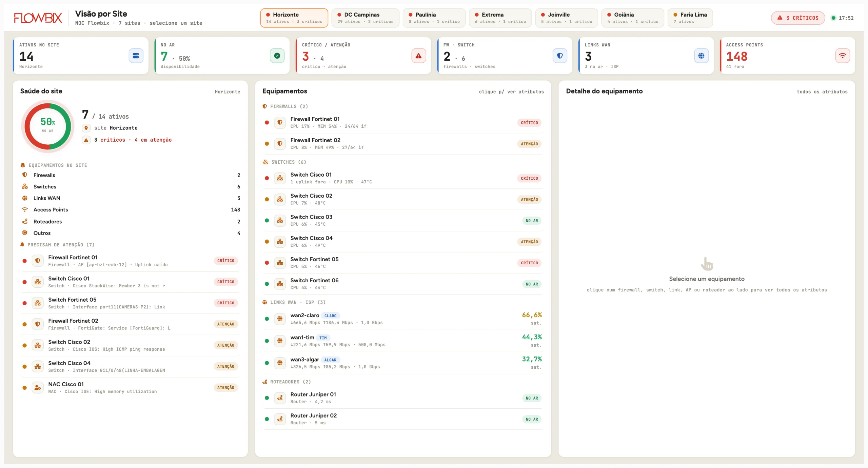Open the Extrema site tab
The image size is (868, 468).
500,18
